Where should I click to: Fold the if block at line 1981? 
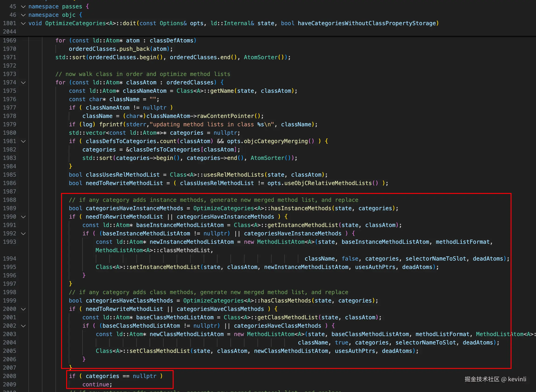pyautogui.click(x=23, y=141)
